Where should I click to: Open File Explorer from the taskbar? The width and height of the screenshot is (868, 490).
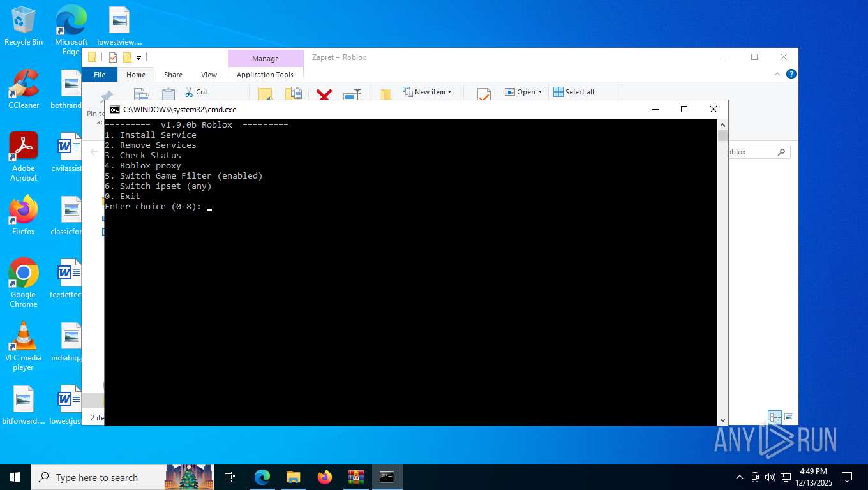[294, 477]
